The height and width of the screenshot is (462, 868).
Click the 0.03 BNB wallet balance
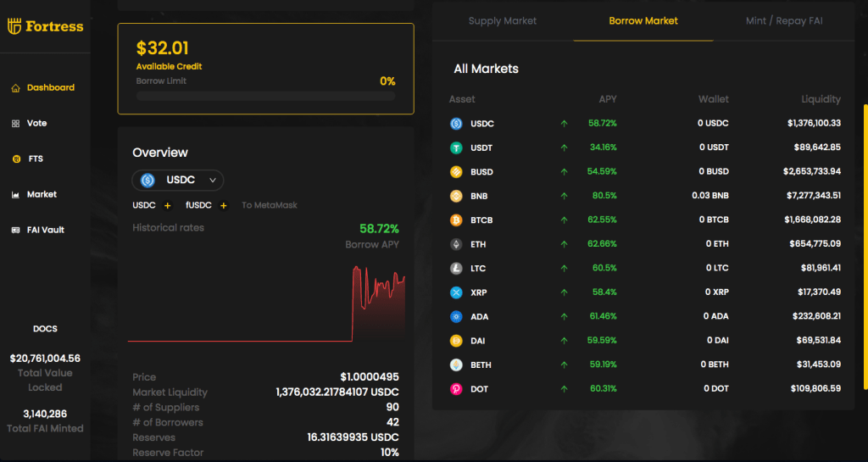(x=710, y=196)
